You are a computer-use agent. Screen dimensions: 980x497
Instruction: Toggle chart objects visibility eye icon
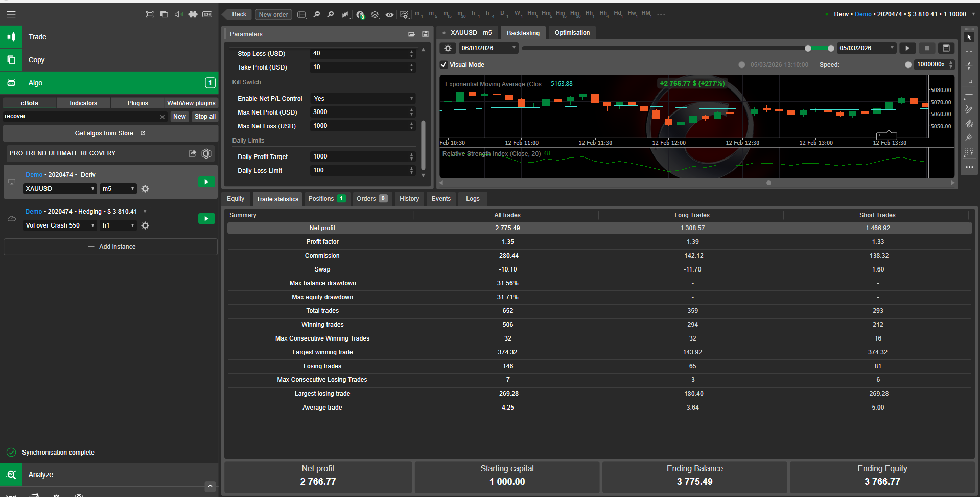coord(389,14)
